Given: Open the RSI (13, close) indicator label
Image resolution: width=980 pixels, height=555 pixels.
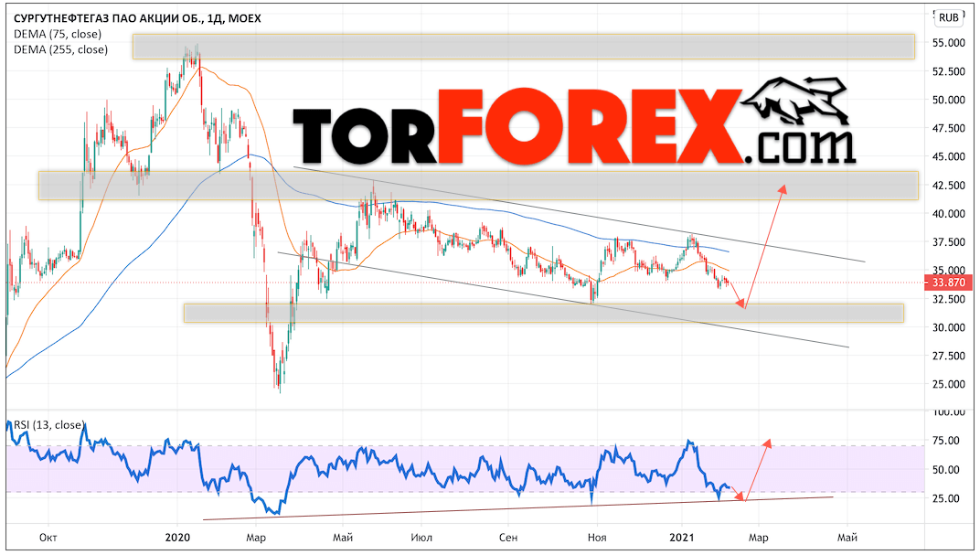Looking at the screenshot, I should pyautogui.click(x=49, y=425).
